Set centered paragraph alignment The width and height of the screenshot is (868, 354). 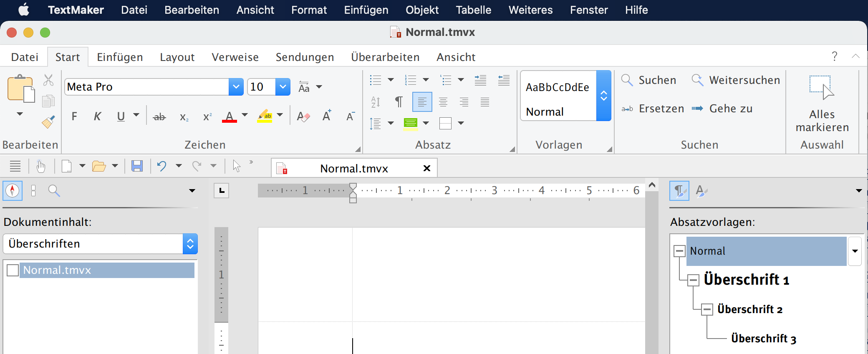[x=443, y=102]
